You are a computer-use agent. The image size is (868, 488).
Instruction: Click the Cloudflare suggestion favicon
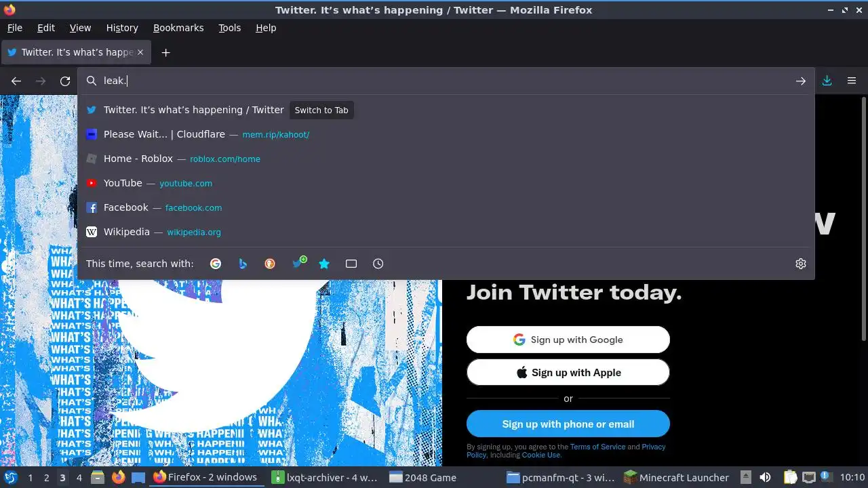[x=92, y=134]
